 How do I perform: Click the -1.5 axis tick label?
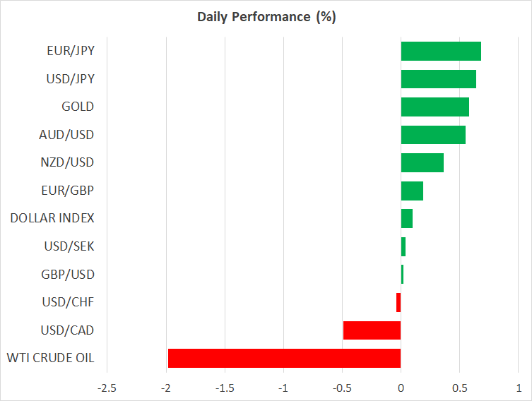pyautogui.click(x=225, y=388)
